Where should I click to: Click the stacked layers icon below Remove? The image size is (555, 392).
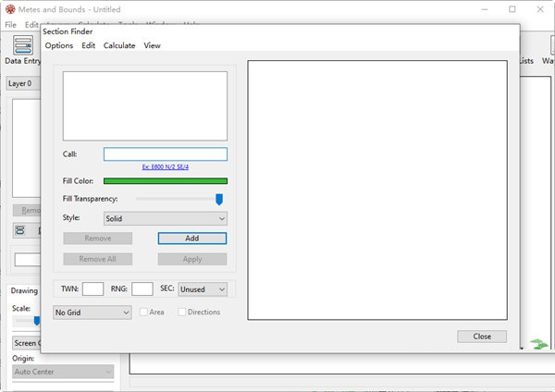(x=20, y=230)
